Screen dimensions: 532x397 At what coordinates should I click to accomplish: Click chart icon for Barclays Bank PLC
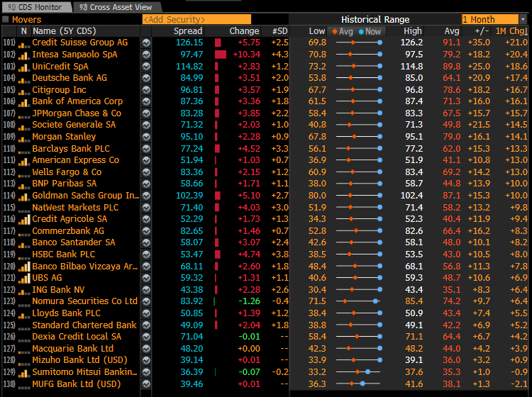click(146, 148)
